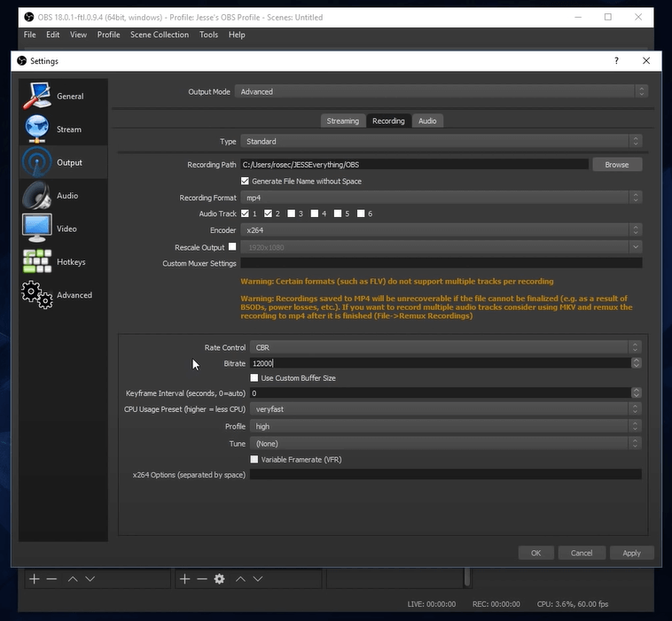Open the CPU Usage Preset dropdown
Viewport: 672px width, 621px height.
coord(445,409)
